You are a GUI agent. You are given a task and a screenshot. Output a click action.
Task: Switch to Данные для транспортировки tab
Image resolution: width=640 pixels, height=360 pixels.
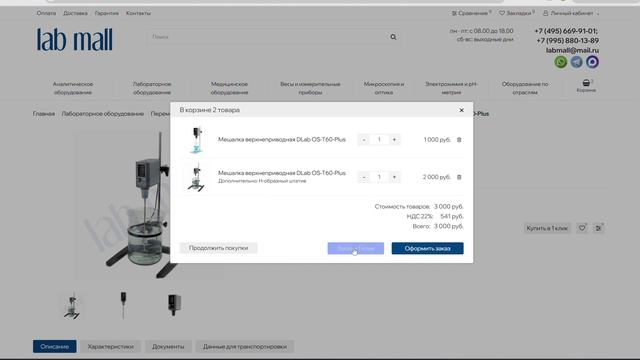245,347
